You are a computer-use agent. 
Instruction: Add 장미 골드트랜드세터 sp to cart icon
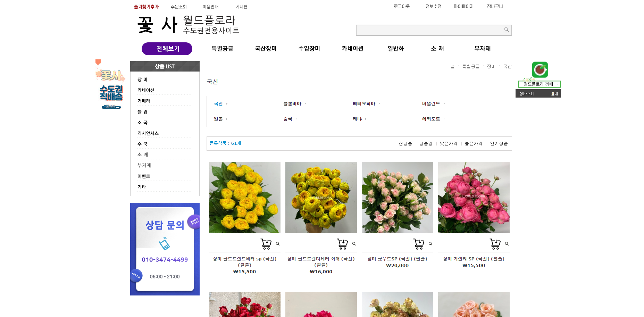pos(266,244)
